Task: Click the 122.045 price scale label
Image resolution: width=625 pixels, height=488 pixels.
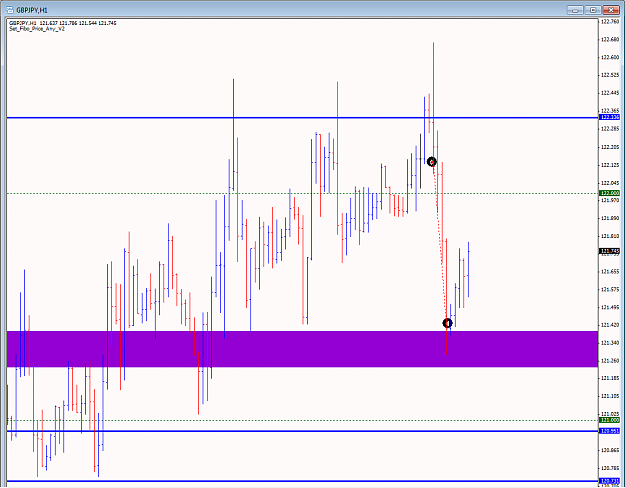Action: pos(610,183)
